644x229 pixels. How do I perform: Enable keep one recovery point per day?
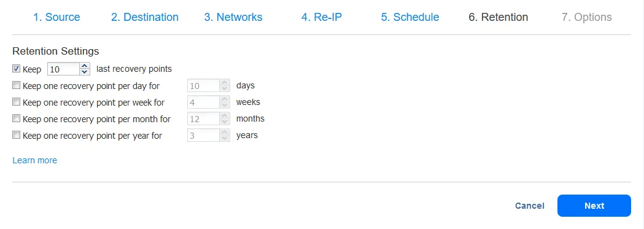tap(16, 85)
